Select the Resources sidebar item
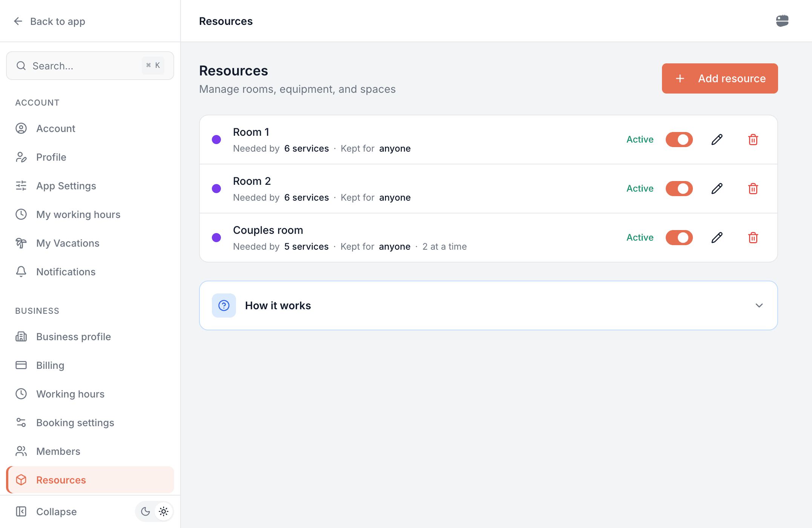The height and width of the screenshot is (528, 812). click(x=90, y=480)
